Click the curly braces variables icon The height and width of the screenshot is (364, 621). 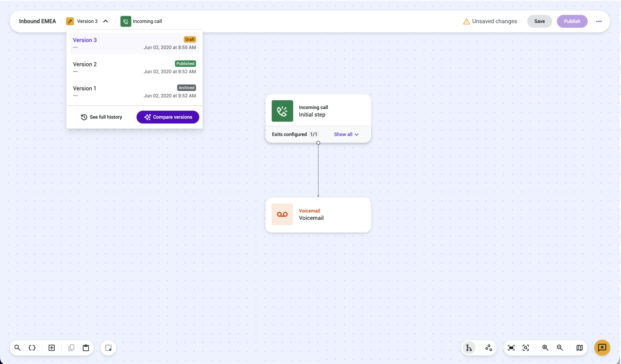32,348
